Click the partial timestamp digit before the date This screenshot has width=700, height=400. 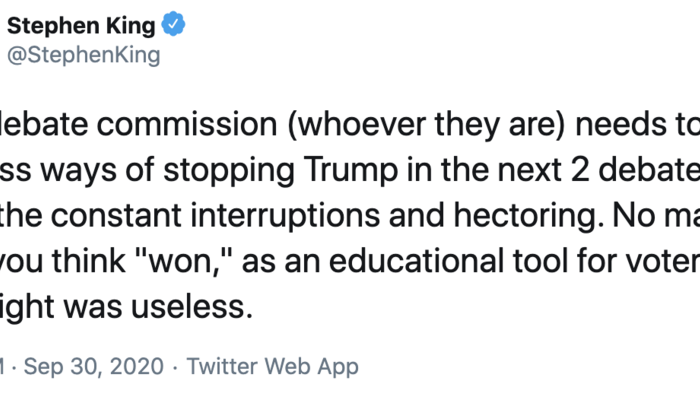(6, 367)
